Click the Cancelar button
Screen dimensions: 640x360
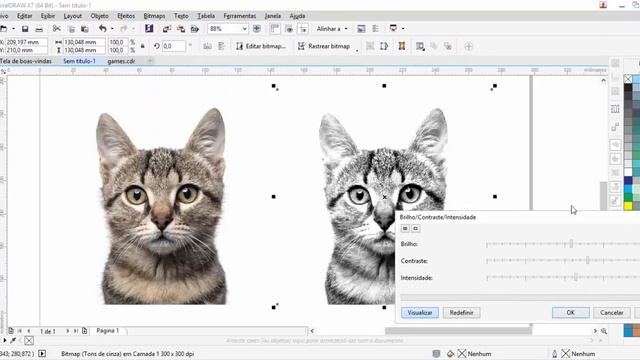coord(611,313)
